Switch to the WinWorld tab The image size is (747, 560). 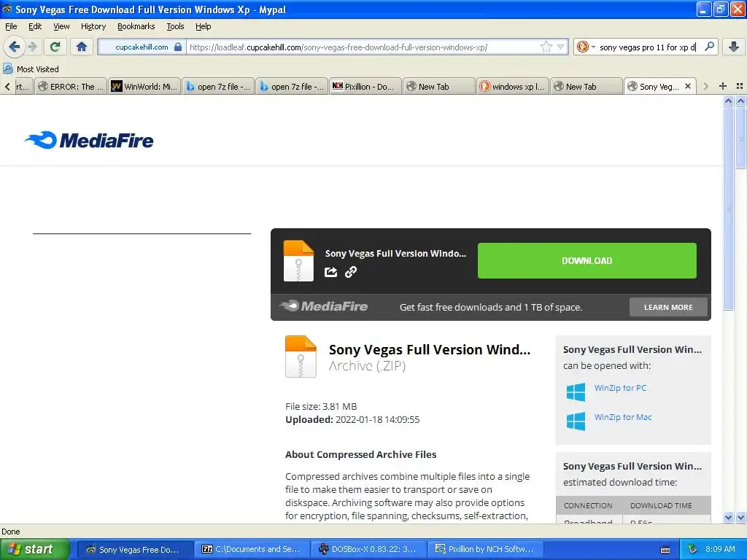click(144, 87)
